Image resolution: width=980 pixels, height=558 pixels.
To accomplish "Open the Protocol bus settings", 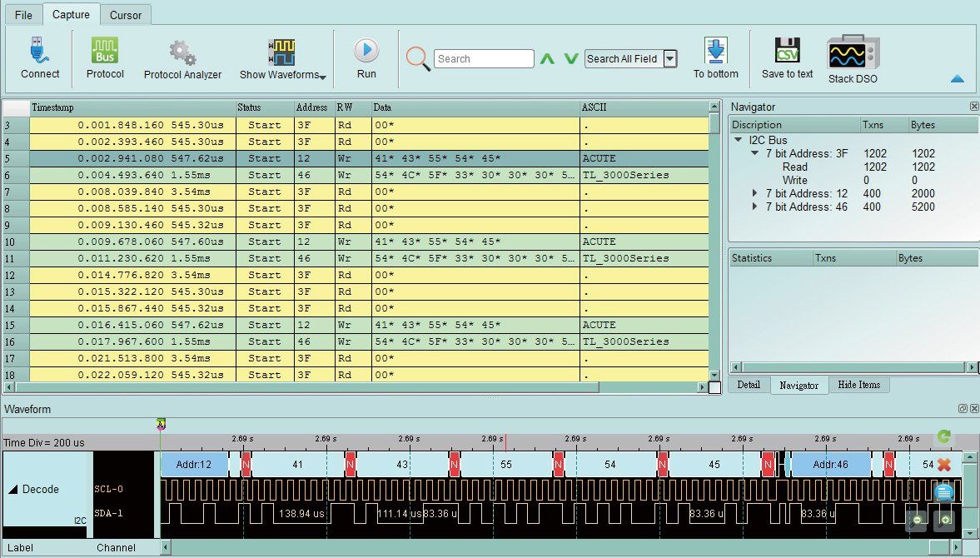I will tap(105, 51).
